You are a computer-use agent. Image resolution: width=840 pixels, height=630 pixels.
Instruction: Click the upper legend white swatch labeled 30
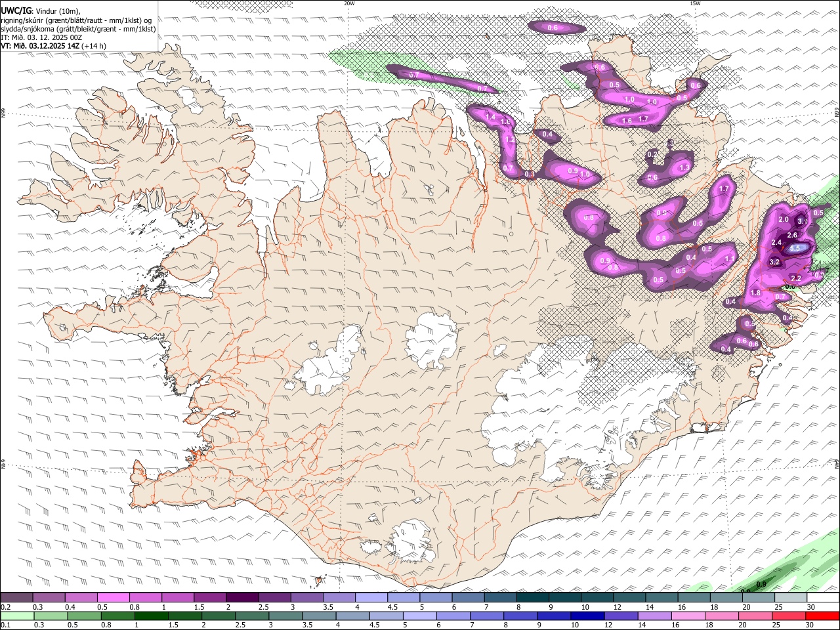click(x=822, y=598)
